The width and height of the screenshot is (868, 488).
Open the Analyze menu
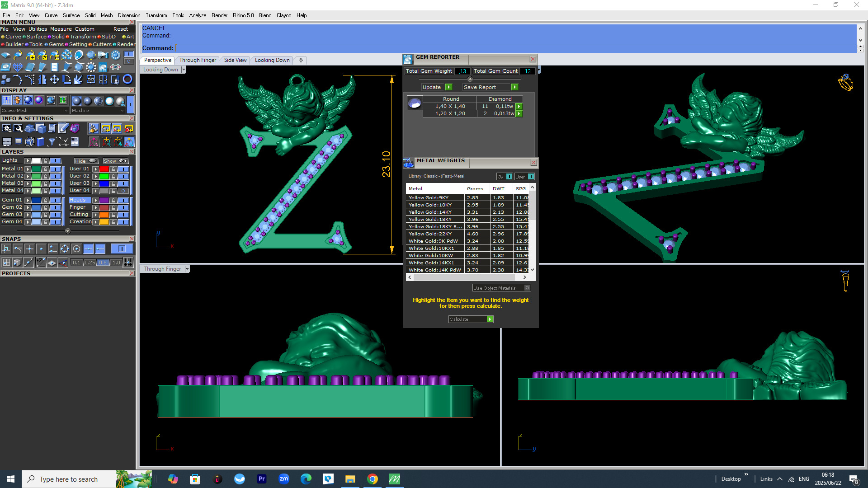[198, 15]
